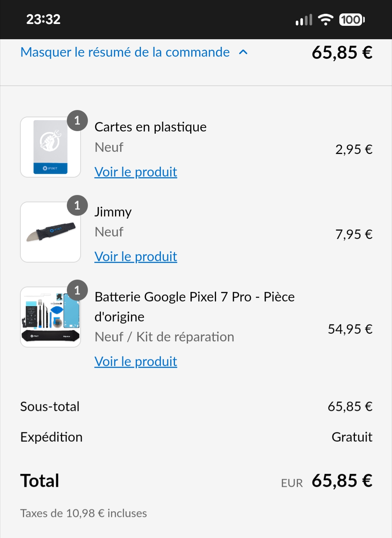Tap 'Batterie Google Pixel 7 Pro' title
392x538 pixels.
coord(195,307)
